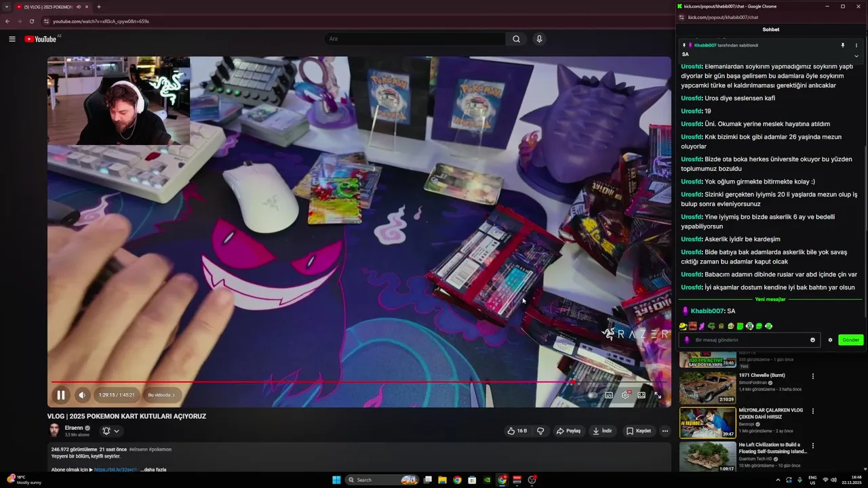Image resolution: width=868 pixels, height=488 pixels.
Task: Open Kick chat settings gear
Action: pyautogui.click(x=830, y=340)
